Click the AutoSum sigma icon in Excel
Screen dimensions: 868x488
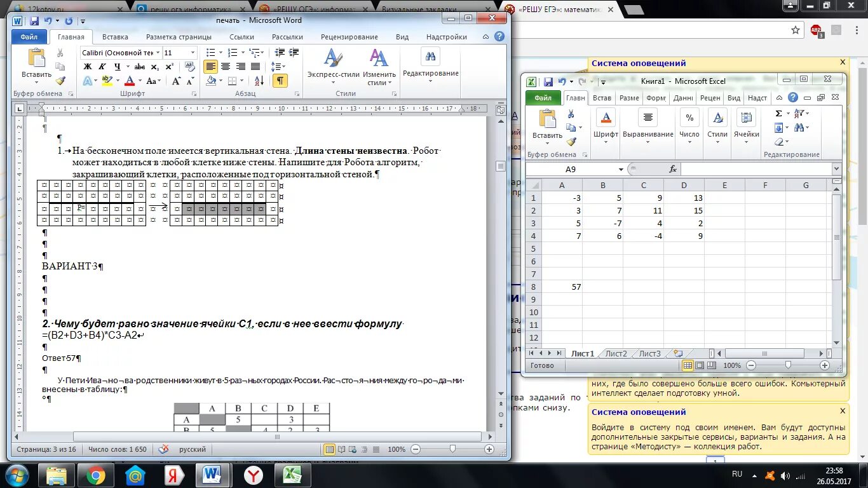click(779, 113)
